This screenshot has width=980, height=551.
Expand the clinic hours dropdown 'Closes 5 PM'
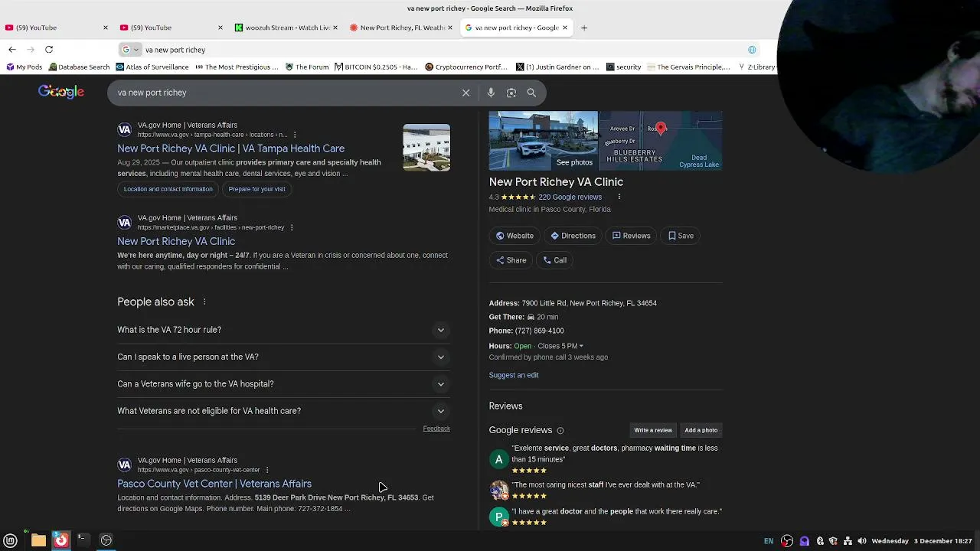pyautogui.click(x=560, y=346)
